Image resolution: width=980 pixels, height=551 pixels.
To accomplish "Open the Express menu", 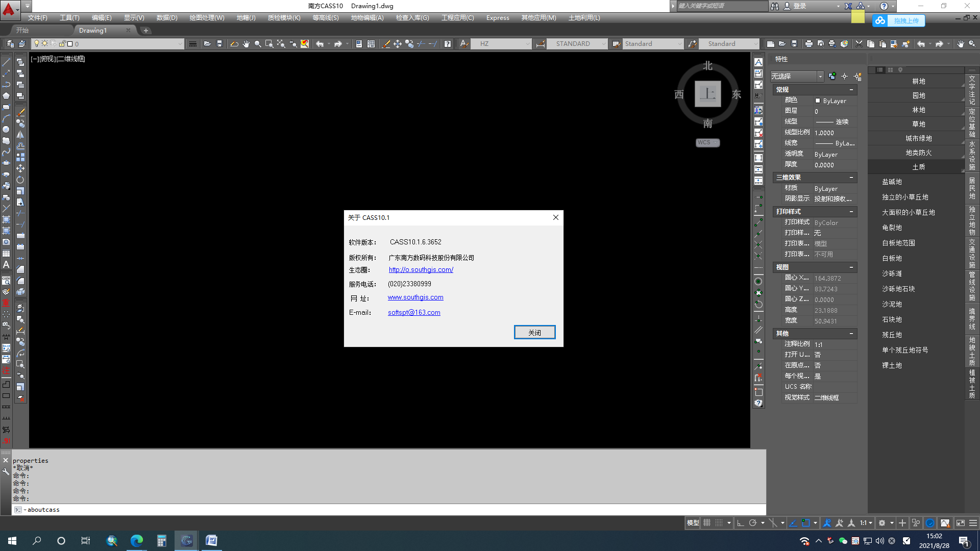I will [x=498, y=18].
